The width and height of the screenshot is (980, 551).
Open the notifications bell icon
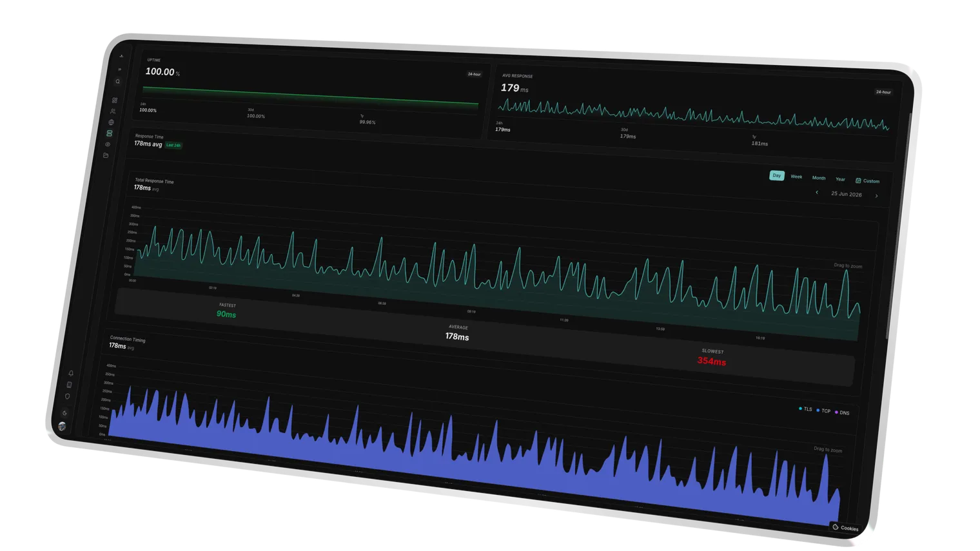tap(71, 373)
